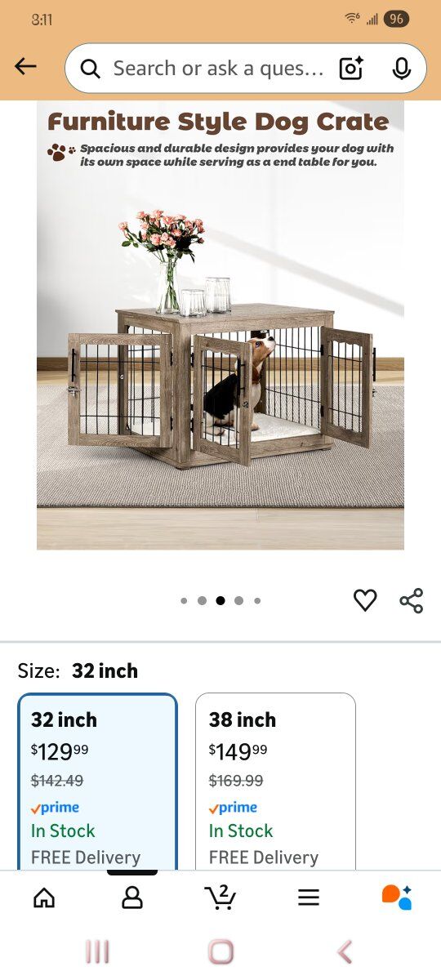This screenshot has width=441, height=980.
Task: Open the shopping cart with 2 items
Action: [x=220, y=897]
